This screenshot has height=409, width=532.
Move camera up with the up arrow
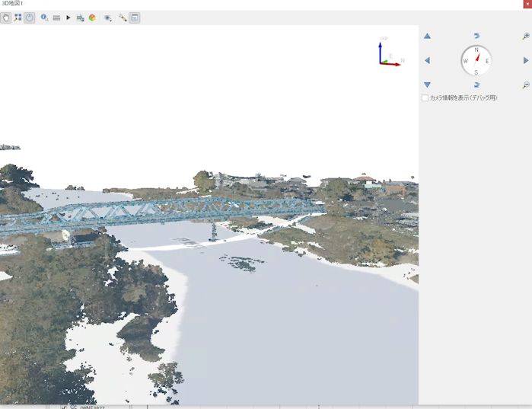click(427, 36)
